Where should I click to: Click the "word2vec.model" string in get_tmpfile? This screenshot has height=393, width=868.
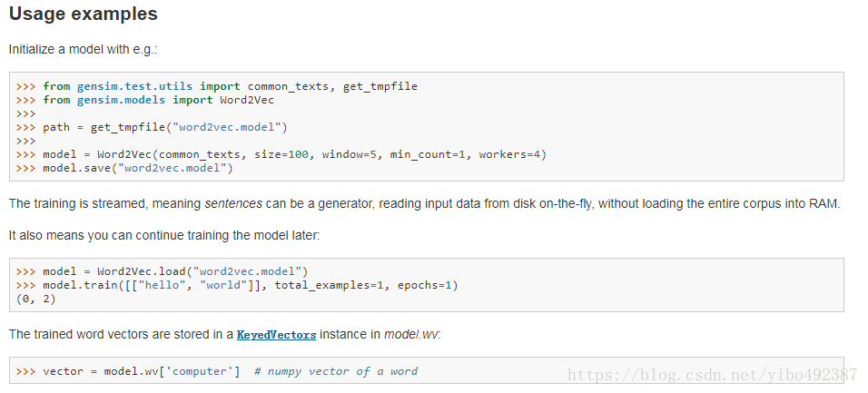pos(227,127)
